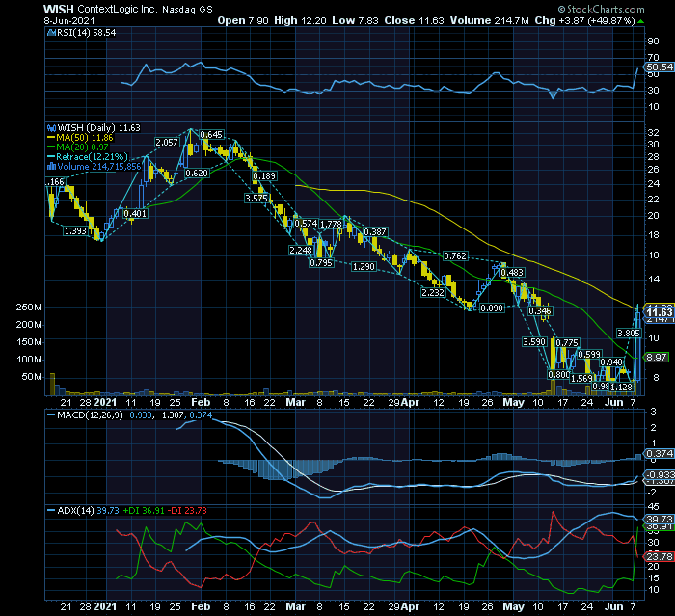Click the 0.599 retracement label

pyautogui.click(x=589, y=355)
